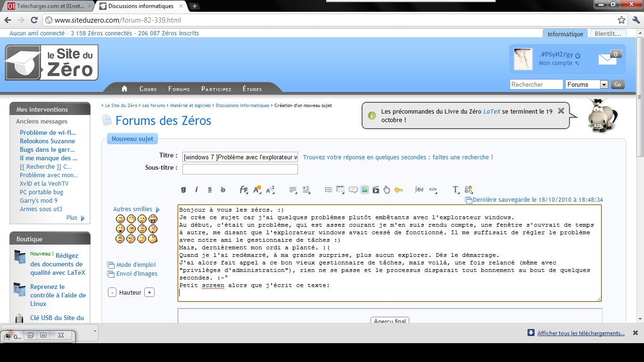The height and width of the screenshot is (362, 644).
Task: Click the colored balls icon
Action: point(468,189)
